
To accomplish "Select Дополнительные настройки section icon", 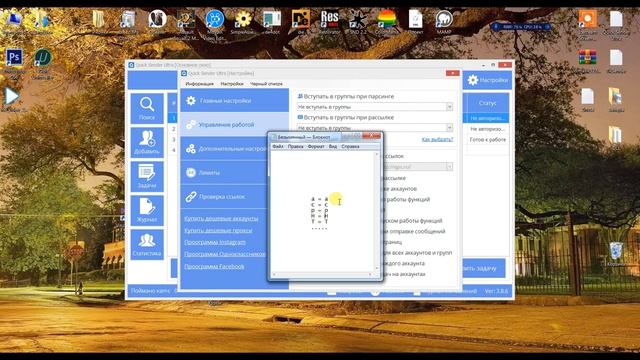I will click(191, 149).
